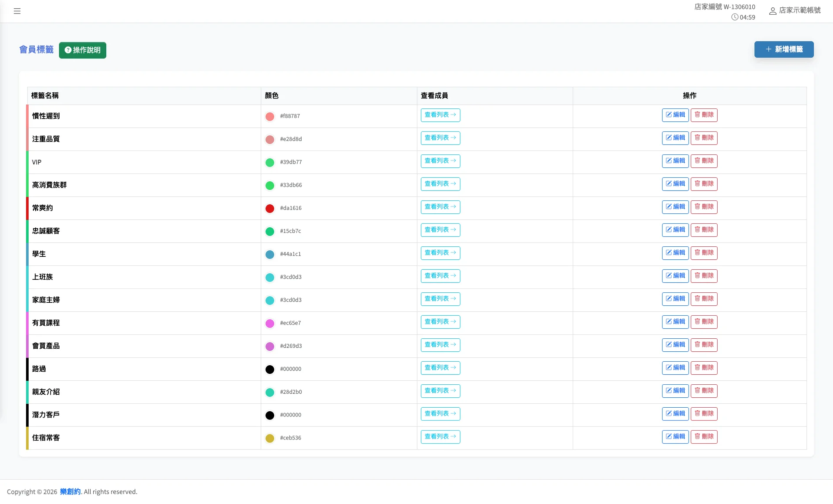Click the #f88787 color swatch
Viewport: 833px width, 504px height.
(x=270, y=117)
